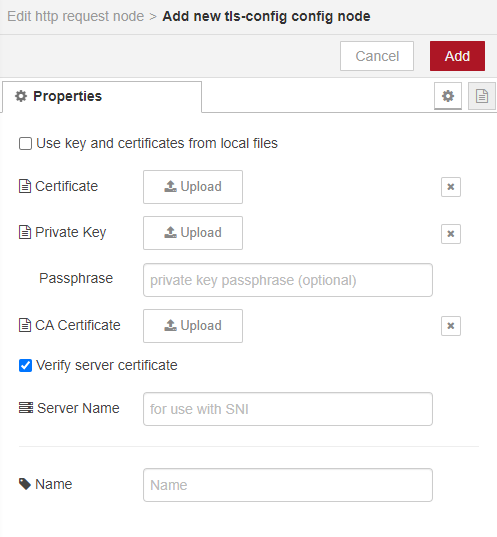Image resolution: width=497 pixels, height=537 pixels.
Task: Open the node description document icon
Action: pos(482,96)
